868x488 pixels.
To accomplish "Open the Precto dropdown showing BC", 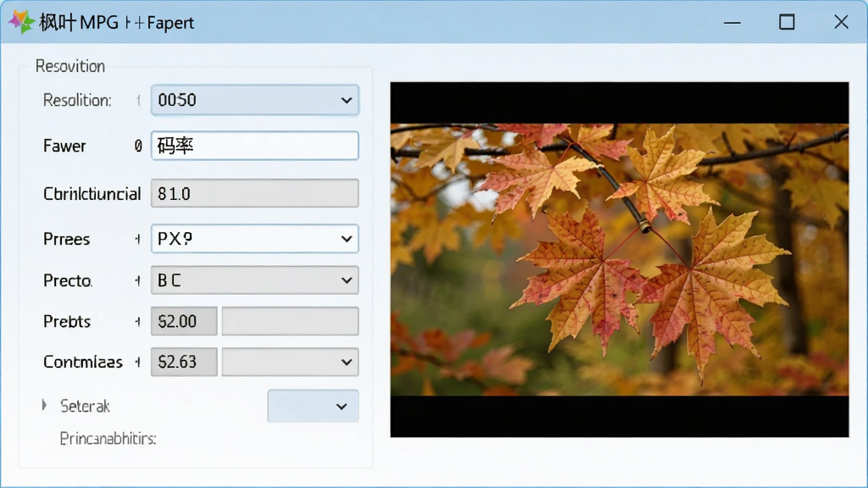I will click(x=254, y=280).
